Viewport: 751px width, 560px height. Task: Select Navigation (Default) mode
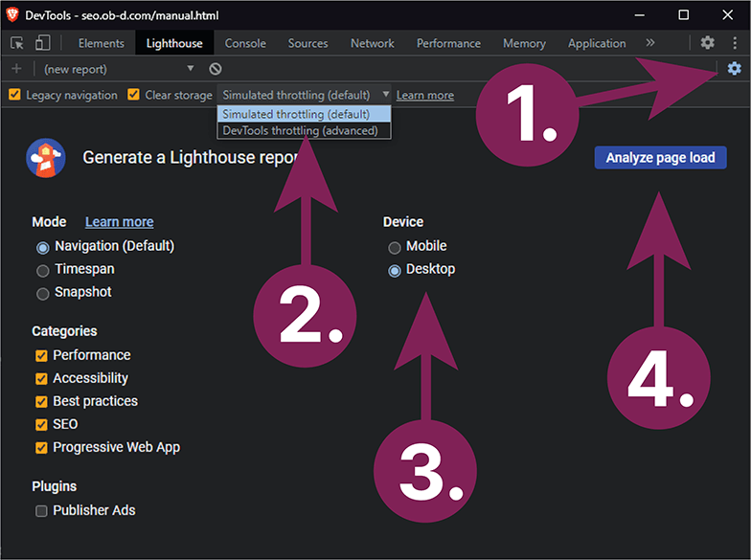(43, 247)
